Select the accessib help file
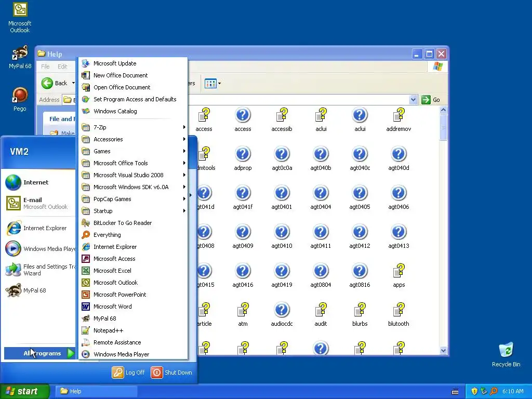Screen dimensions: 532x399 click(x=282, y=119)
